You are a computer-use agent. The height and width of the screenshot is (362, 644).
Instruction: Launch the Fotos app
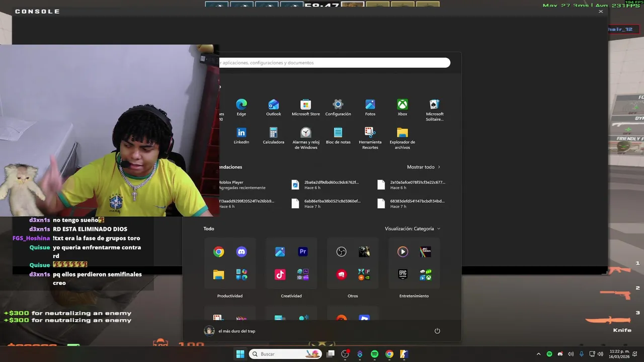tap(370, 108)
